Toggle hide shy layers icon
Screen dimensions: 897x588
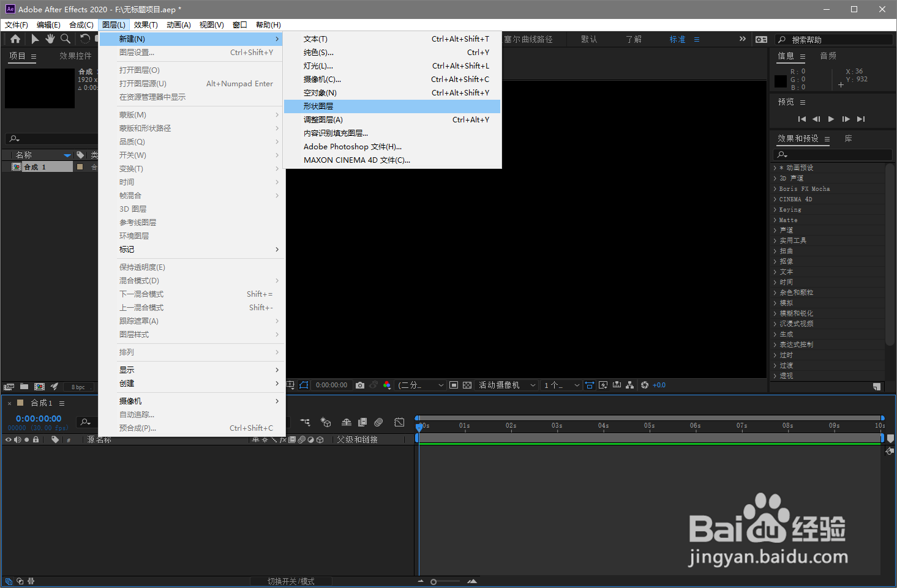(x=347, y=422)
